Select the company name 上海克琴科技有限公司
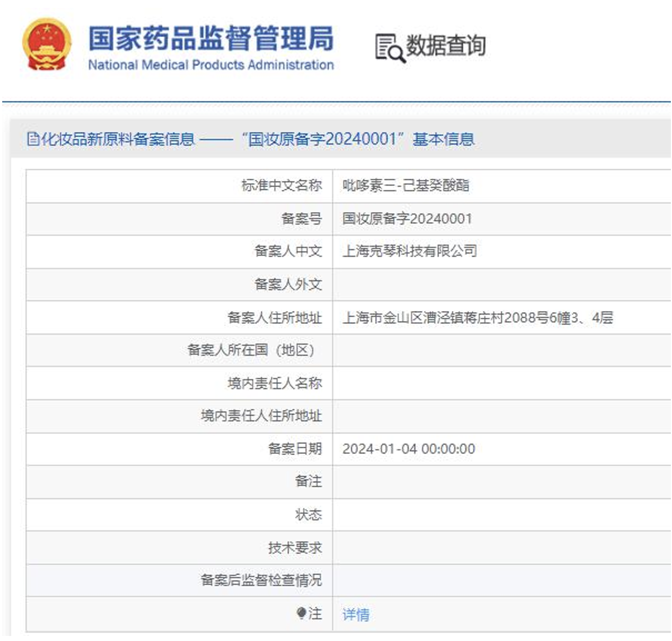Screen dimensions: 672x641 coord(410,251)
